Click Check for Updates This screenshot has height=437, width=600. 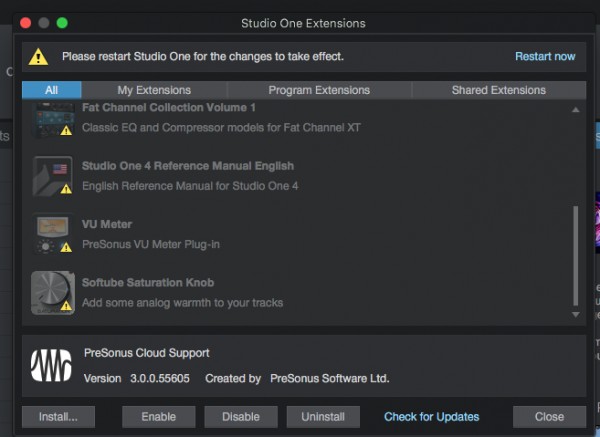(x=431, y=417)
